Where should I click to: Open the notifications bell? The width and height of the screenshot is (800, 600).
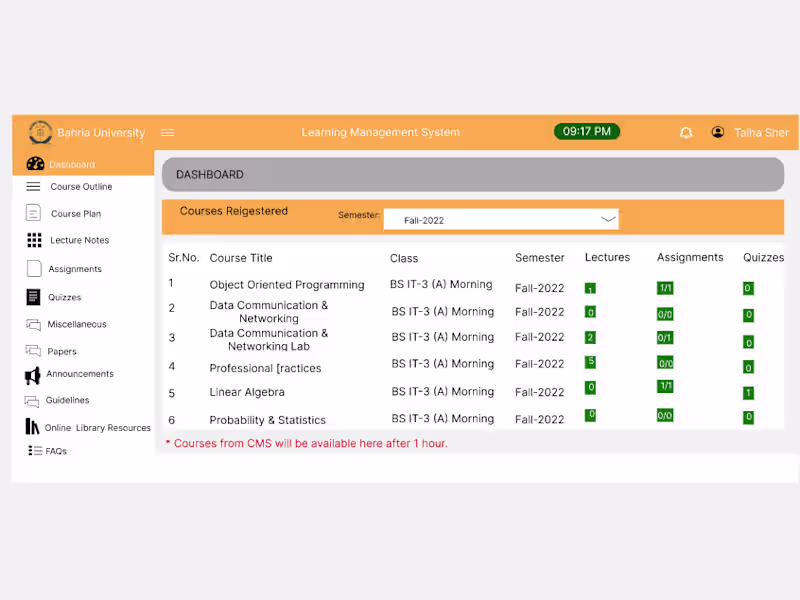point(686,133)
